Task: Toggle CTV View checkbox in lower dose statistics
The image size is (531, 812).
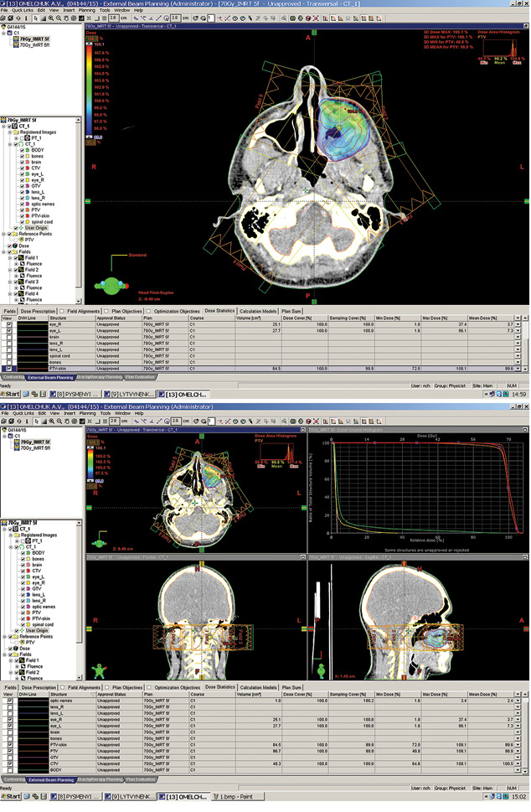Action: coord(9,764)
